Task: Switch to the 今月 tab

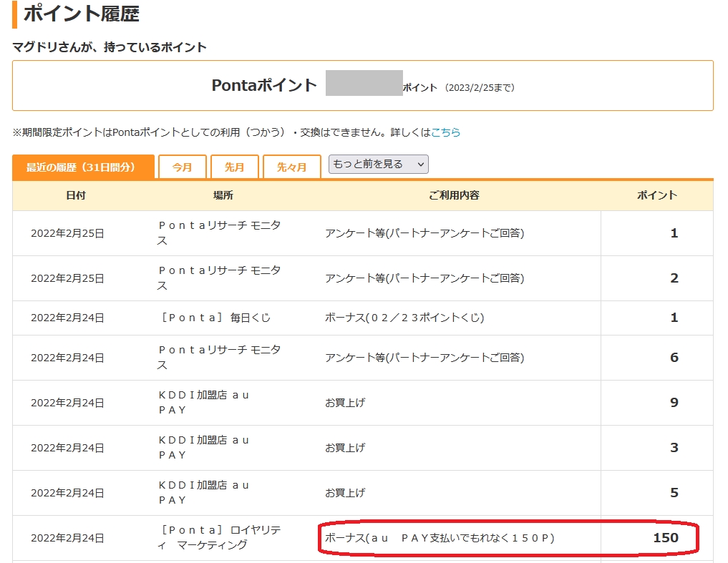Action: click(x=182, y=167)
